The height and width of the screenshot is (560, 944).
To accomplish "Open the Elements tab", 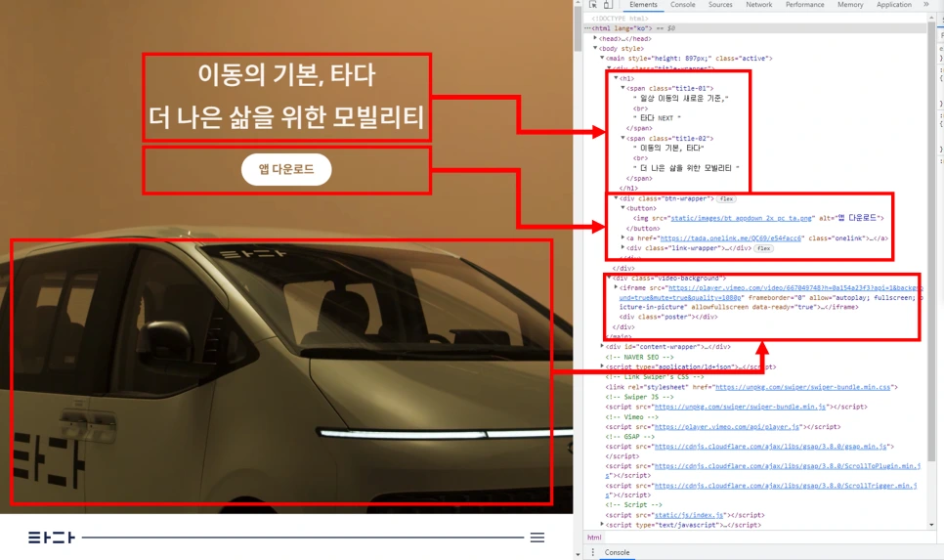I will pos(643,4).
